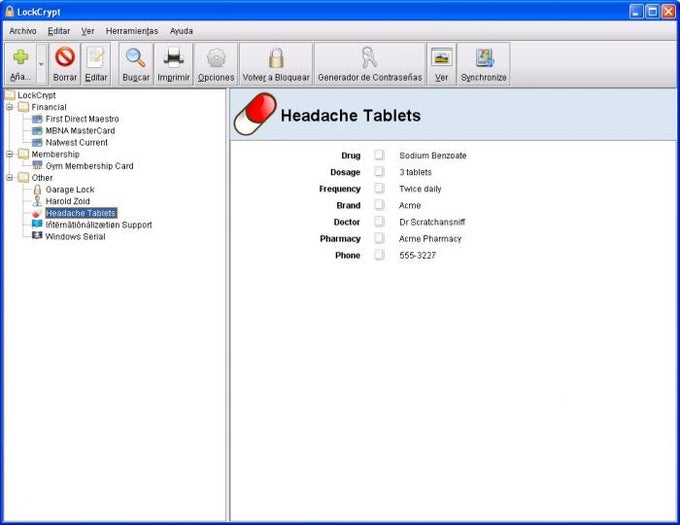Click the green plus Añadir toolbar icon
680x525 pixels.
[x=20, y=58]
